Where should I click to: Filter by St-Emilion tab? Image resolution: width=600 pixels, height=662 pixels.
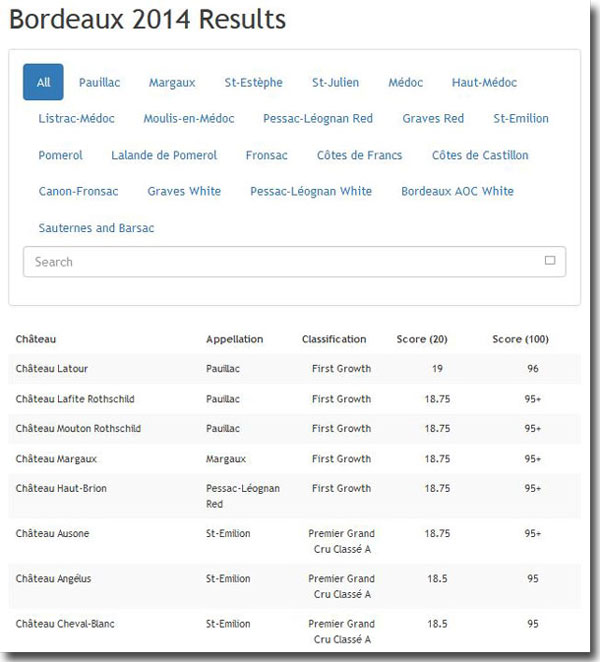[521, 119]
